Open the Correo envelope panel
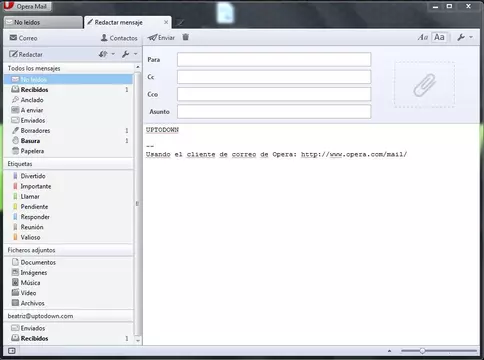The height and width of the screenshot is (360, 484). (x=23, y=38)
